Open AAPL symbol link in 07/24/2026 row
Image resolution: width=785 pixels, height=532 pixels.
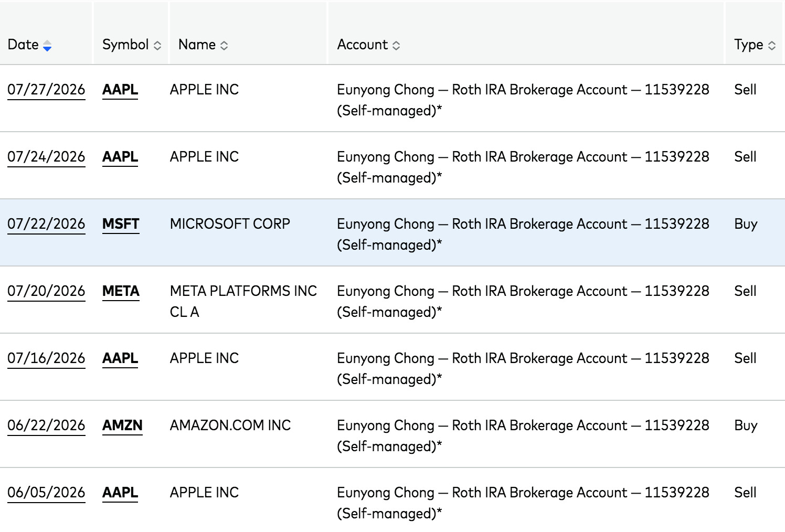click(x=120, y=157)
